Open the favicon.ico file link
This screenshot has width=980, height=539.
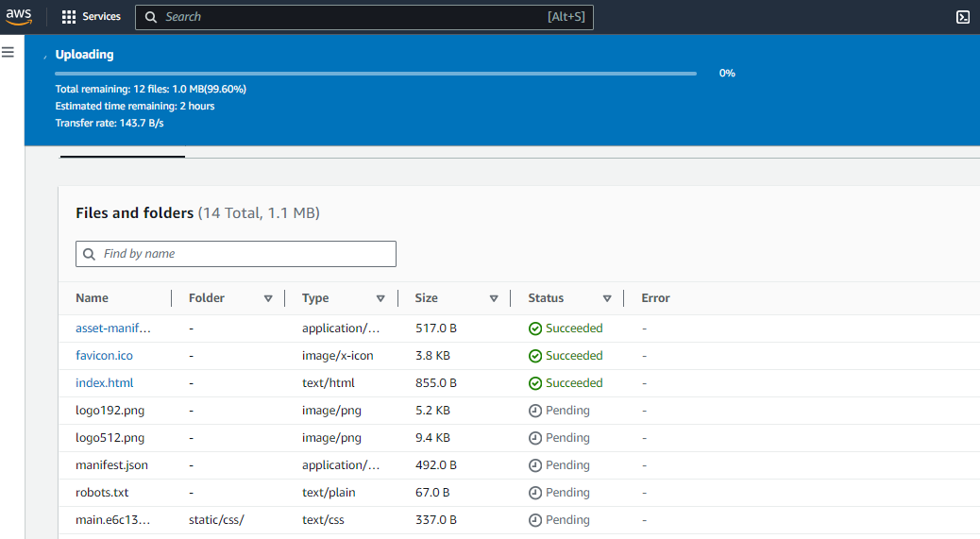[104, 356]
